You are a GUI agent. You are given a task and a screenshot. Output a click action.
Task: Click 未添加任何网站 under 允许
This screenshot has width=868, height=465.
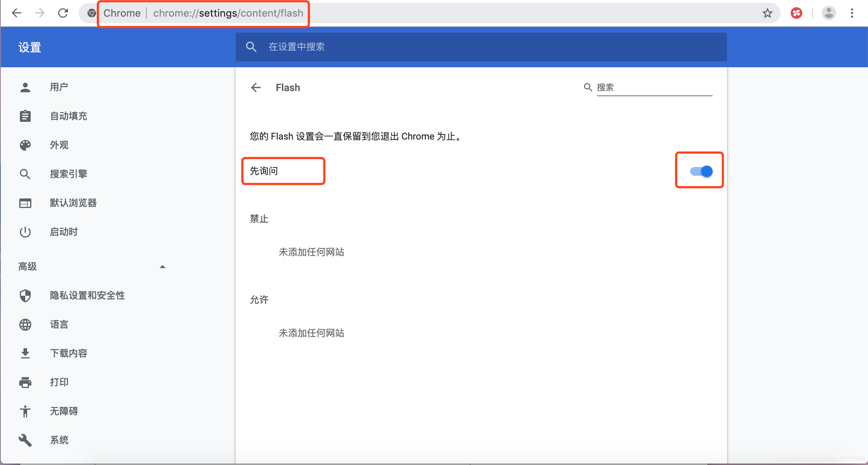(x=311, y=333)
